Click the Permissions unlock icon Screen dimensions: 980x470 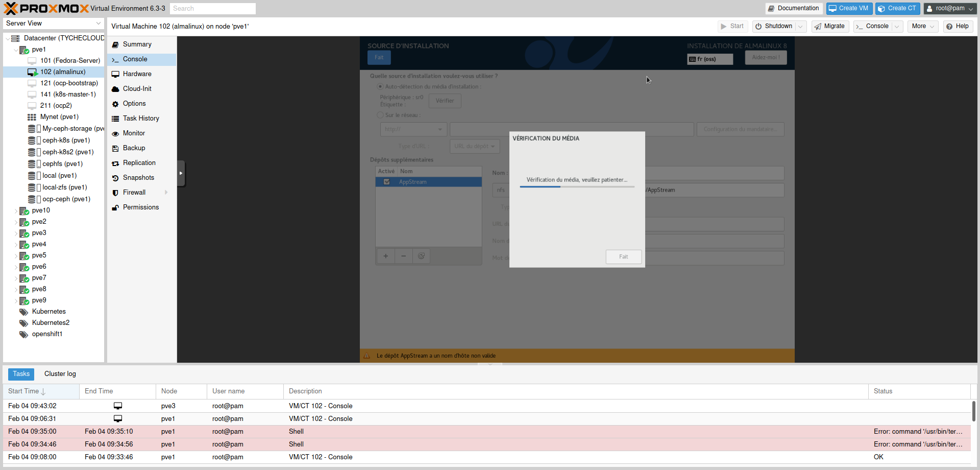(x=115, y=207)
